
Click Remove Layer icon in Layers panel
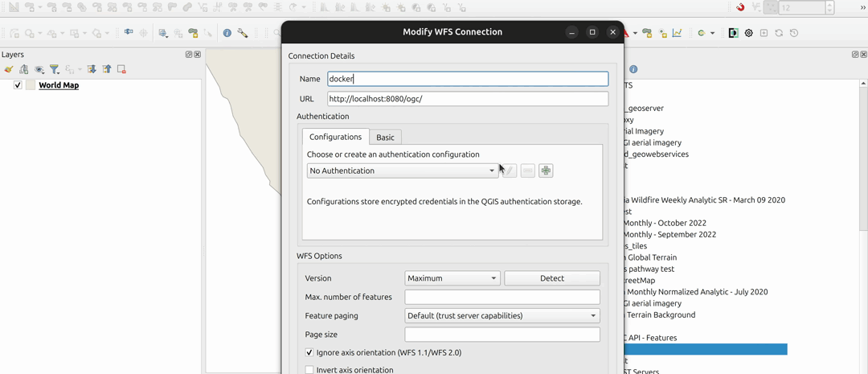[x=121, y=69]
